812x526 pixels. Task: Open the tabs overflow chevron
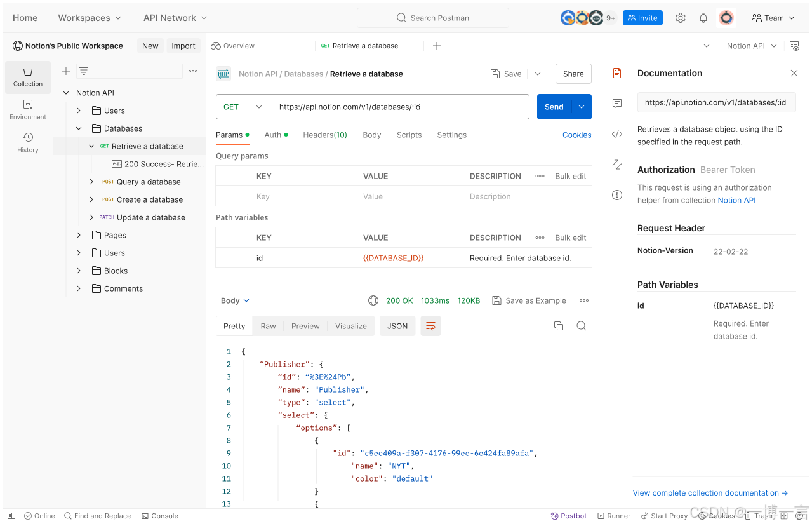point(707,46)
